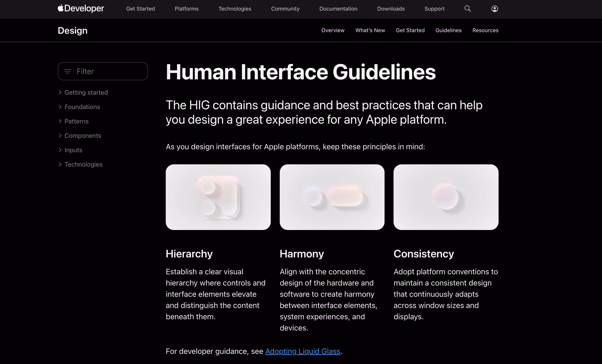This screenshot has width=602, height=364.
Task: Expand the Foundations chevron
Action: point(60,107)
